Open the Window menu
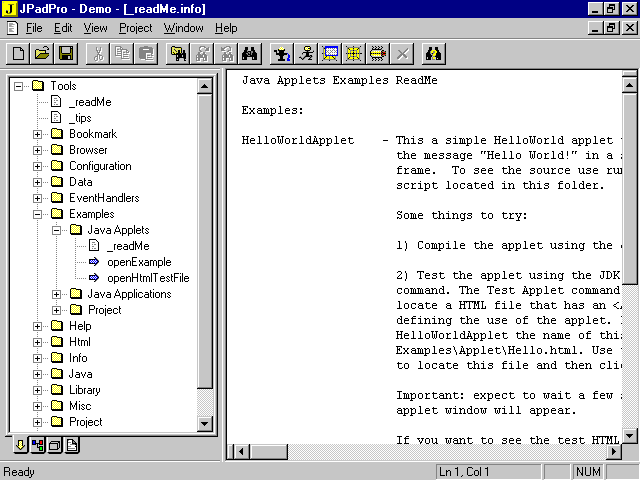The image size is (640, 480). click(x=183, y=28)
